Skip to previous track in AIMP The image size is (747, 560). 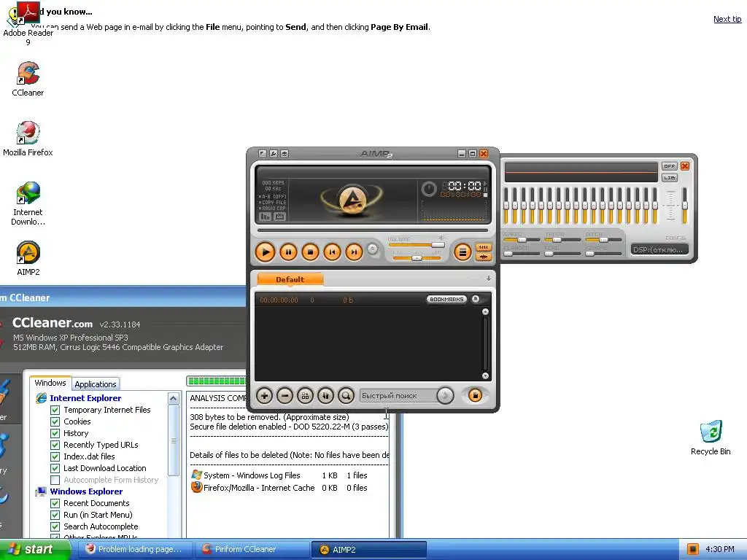pyautogui.click(x=332, y=252)
